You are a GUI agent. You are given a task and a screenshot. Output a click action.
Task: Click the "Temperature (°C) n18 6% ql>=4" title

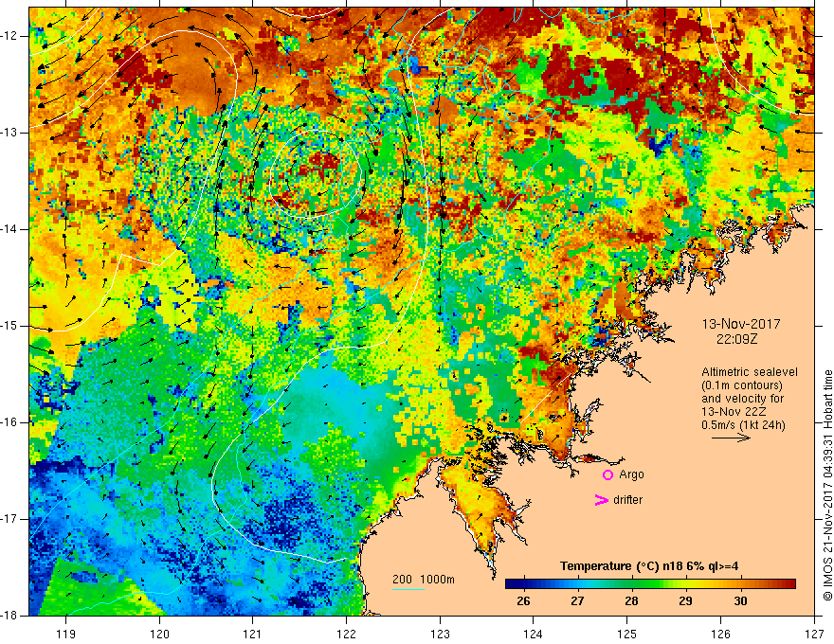click(x=649, y=566)
